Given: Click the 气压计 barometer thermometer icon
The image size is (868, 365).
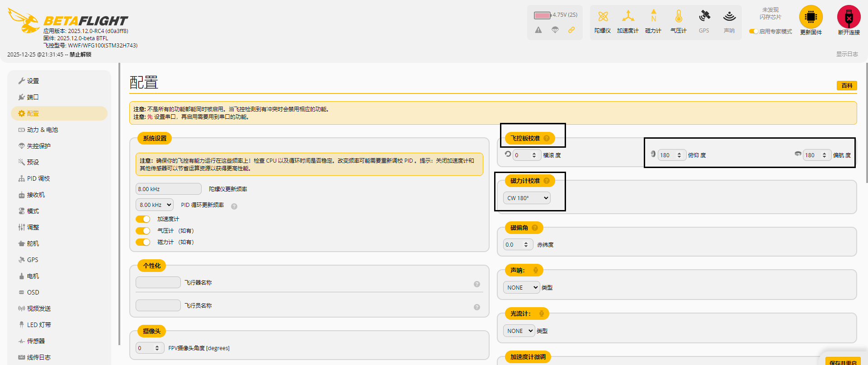Looking at the screenshot, I should click(x=678, y=17).
